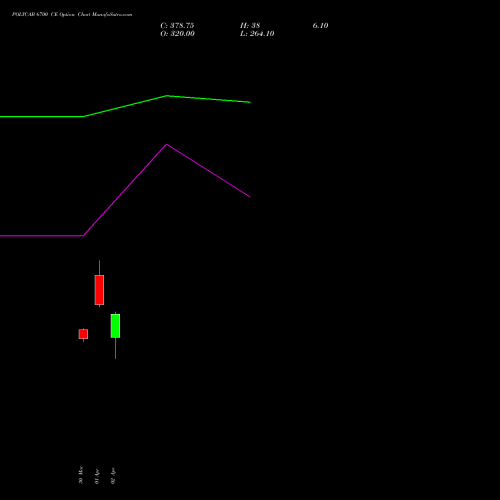Screen dimensions: 500x500
Task: Click the 30 Mar date label
Action: pyautogui.click(x=81, y=475)
